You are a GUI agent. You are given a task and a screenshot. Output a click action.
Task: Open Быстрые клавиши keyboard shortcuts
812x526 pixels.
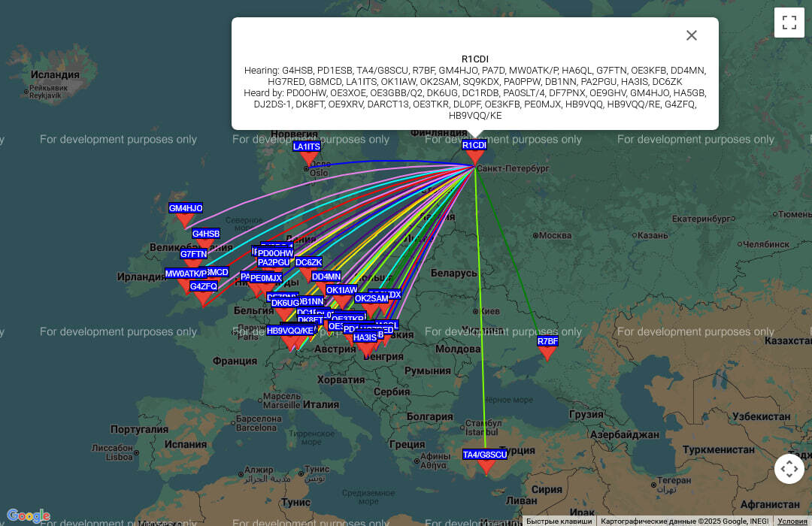559,521
